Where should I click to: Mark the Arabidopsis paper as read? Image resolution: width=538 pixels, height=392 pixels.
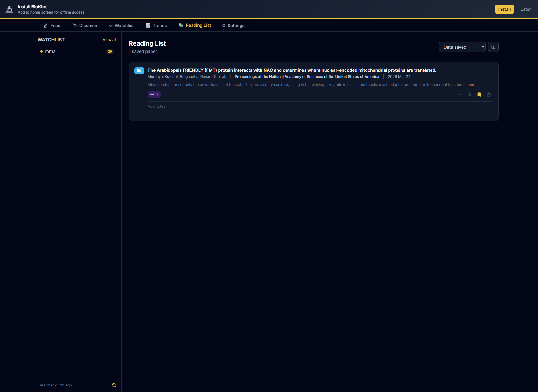(x=459, y=94)
